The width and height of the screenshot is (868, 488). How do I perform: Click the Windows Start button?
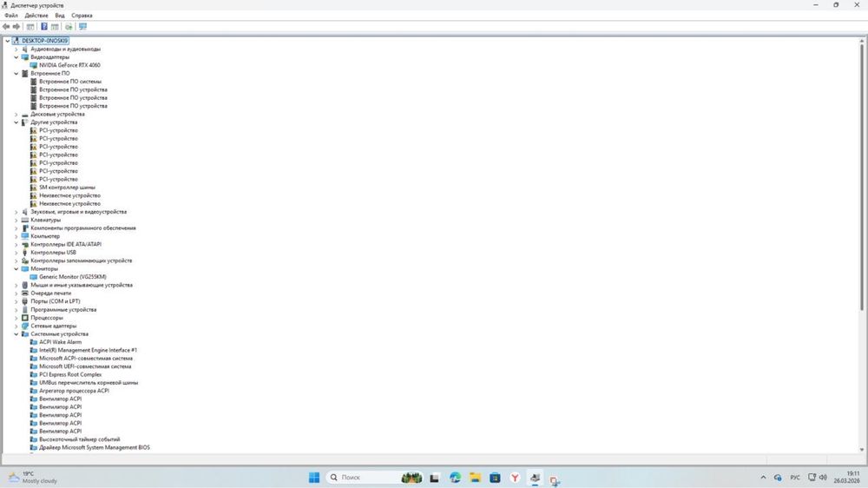click(314, 478)
